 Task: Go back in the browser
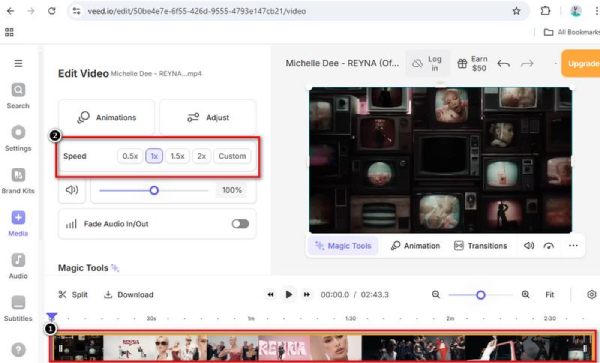coord(10,11)
